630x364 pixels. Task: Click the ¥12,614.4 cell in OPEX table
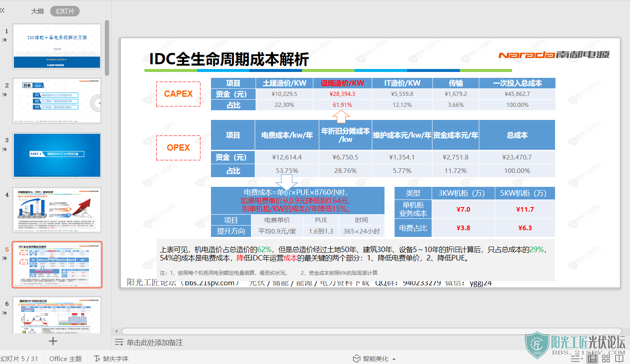coord(287,157)
